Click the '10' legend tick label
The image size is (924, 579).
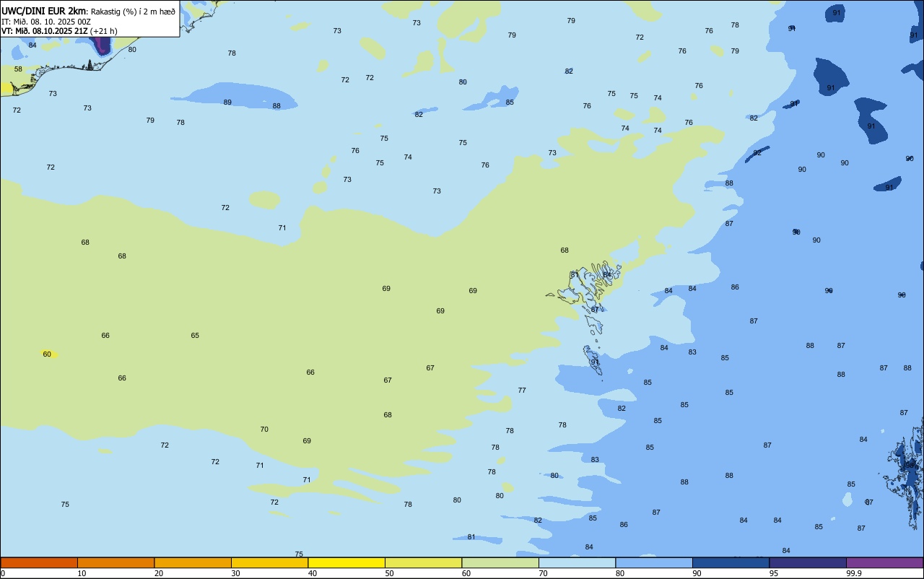click(x=82, y=573)
